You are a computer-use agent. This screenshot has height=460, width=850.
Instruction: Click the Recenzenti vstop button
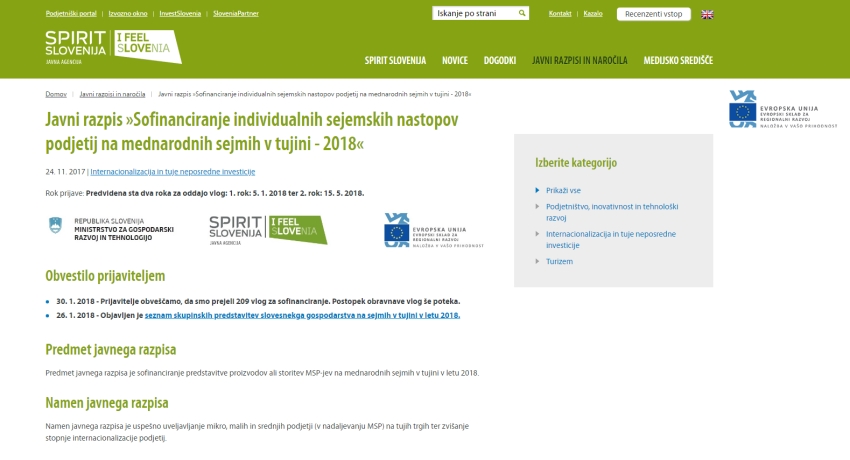[x=654, y=14]
